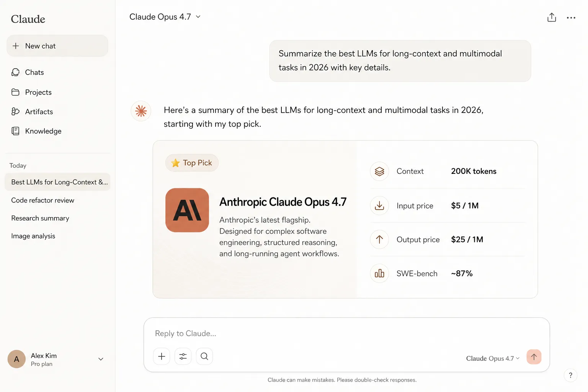Open help with the question mark button
The image size is (588, 392).
[x=570, y=376]
